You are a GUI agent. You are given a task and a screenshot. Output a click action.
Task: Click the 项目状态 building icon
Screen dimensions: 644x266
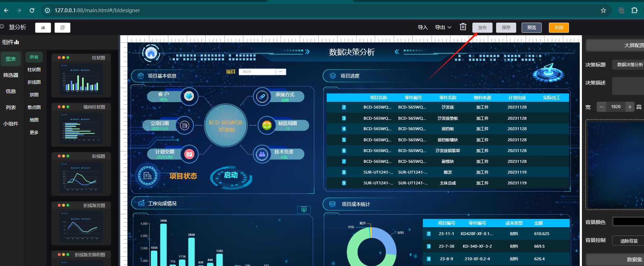pos(148,176)
